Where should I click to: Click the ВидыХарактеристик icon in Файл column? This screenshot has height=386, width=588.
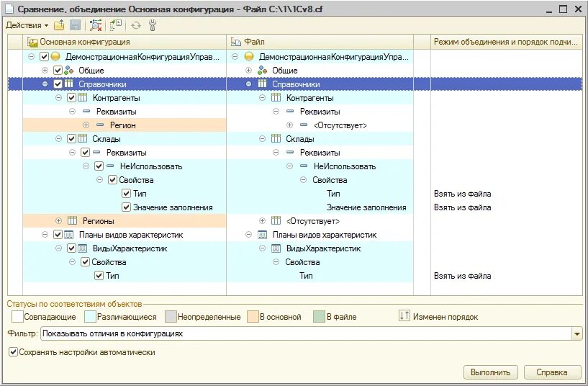coord(276,248)
